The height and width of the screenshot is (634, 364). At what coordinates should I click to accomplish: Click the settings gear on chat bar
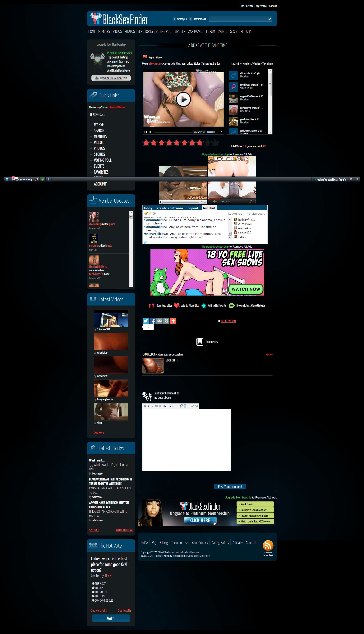tap(351, 179)
